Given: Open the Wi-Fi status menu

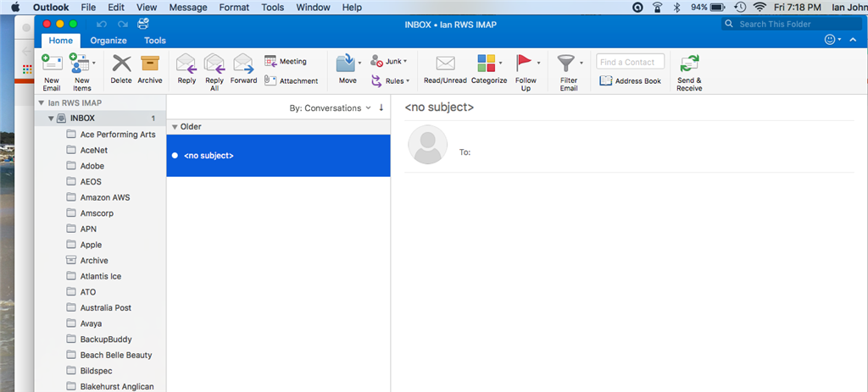Looking at the screenshot, I should tap(760, 7).
